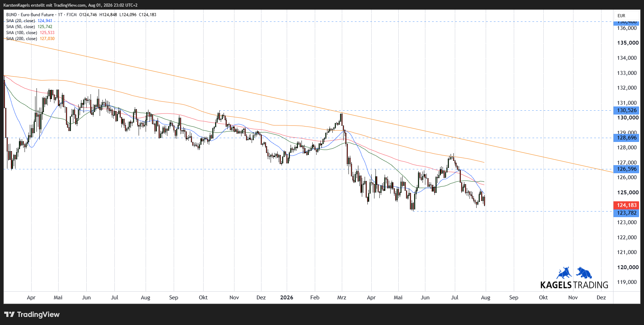Click the SMA (20, close) indicator legend
This screenshot has height=325, width=644.
click(x=21, y=21)
